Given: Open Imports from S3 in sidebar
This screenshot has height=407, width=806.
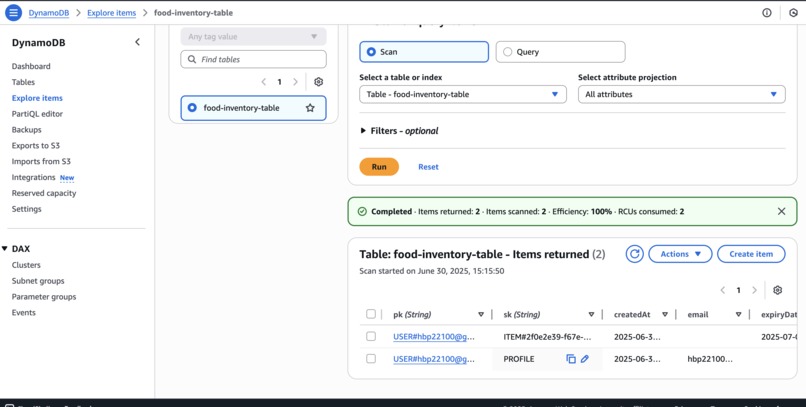Looking at the screenshot, I should (41, 161).
